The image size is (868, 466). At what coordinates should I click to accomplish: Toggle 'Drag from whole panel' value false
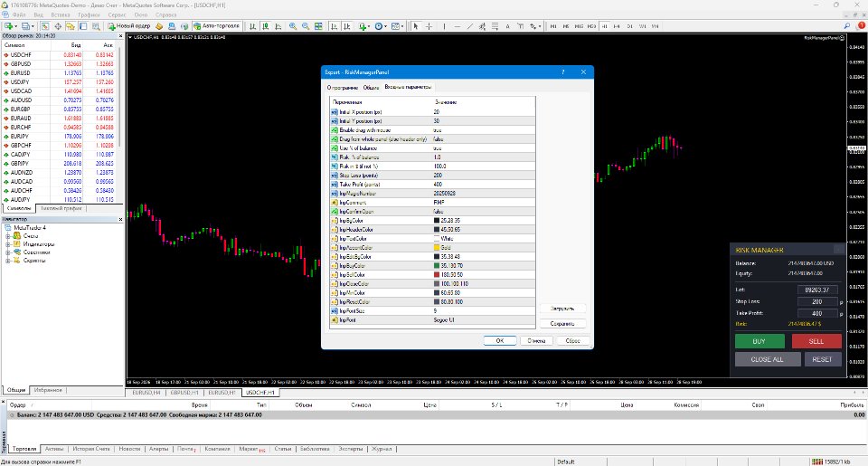tap(439, 139)
